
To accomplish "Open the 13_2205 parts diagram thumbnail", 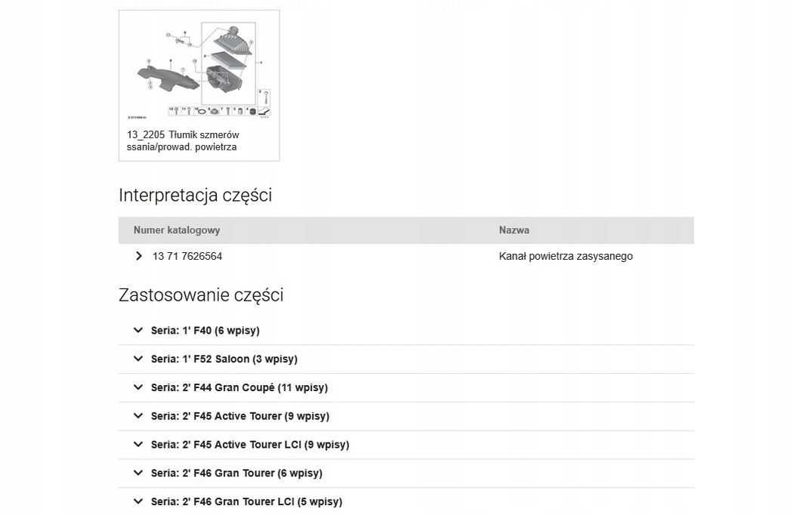I will (x=199, y=70).
